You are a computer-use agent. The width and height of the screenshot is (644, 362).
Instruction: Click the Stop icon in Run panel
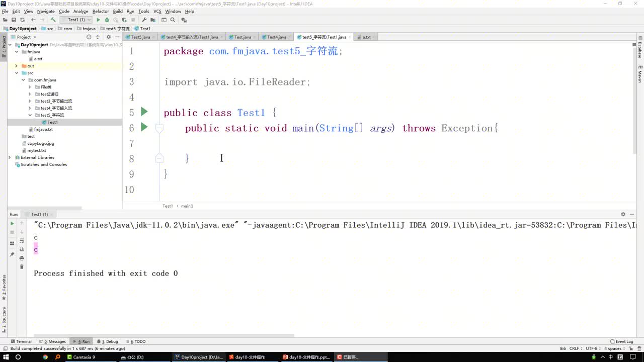pyautogui.click(x=12, y=232)
